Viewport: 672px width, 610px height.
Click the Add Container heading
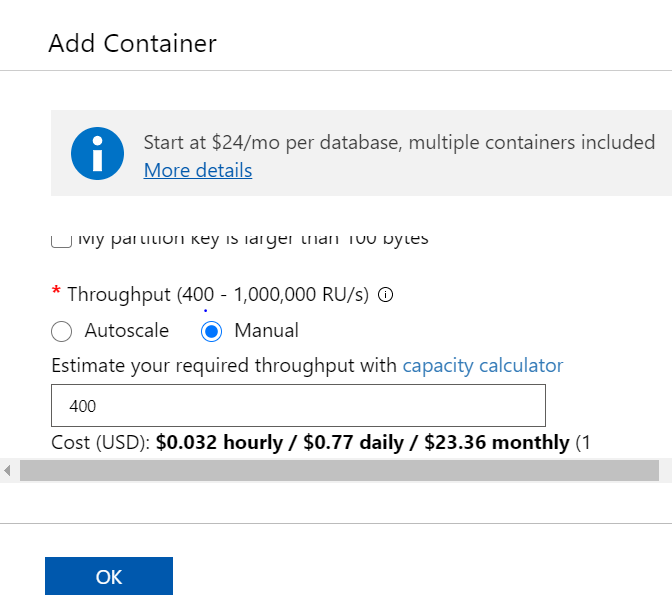(132, 43)
